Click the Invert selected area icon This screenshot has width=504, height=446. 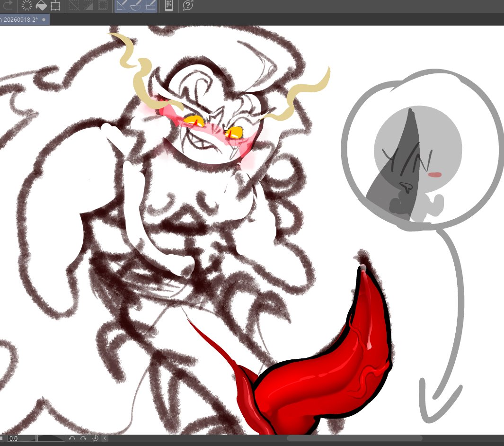click(88, 5)
